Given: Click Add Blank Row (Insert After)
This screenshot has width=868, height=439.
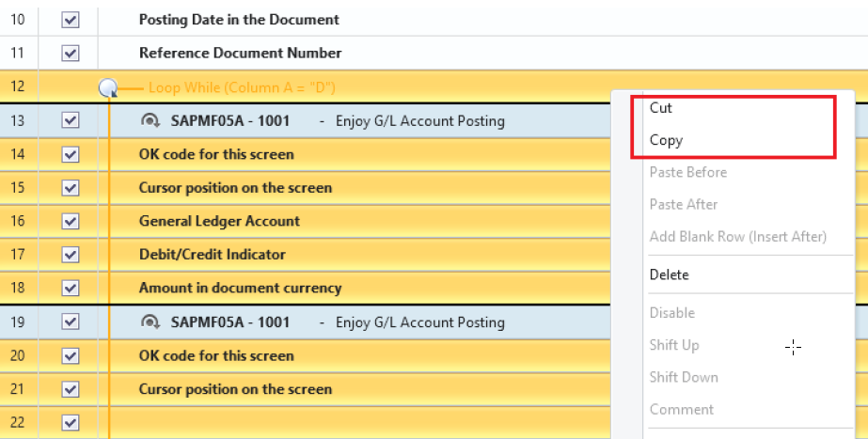Looking at the screenshot, I should (737, 236).
